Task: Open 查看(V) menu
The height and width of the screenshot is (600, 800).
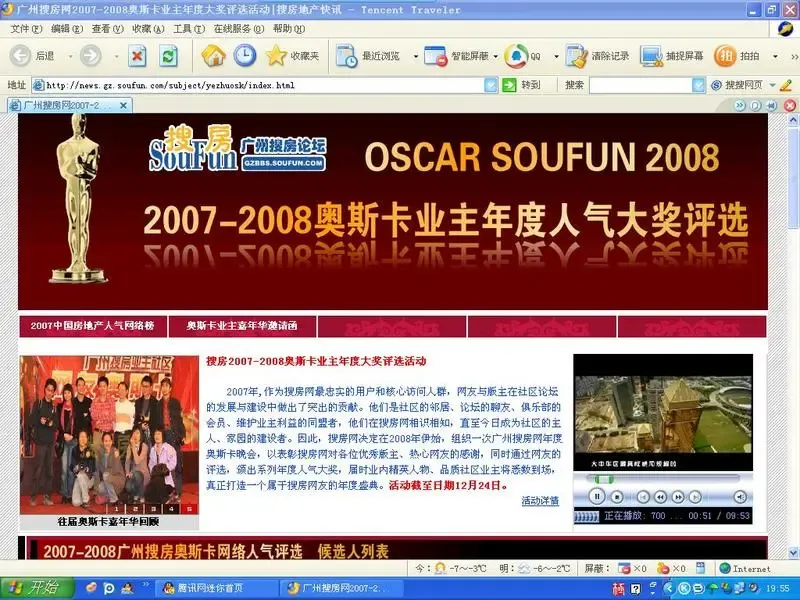Action: (x=108, y=29)
